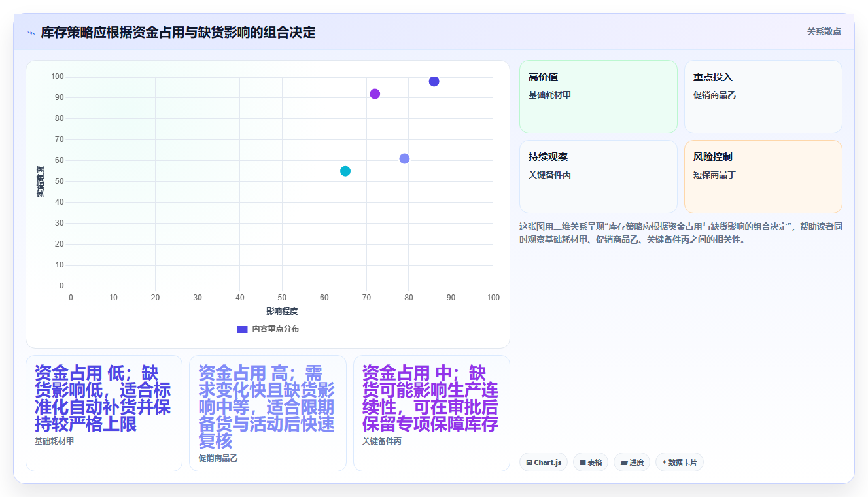Screen dimensions: 868x497
Task: Click the 实施难度 y-axis title
Action: [x=40, y=182]
